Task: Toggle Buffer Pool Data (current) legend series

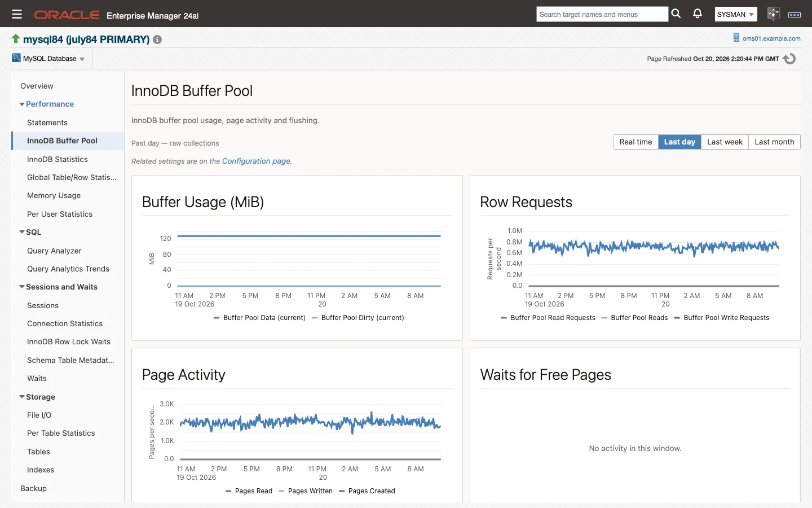Action: 259,318
